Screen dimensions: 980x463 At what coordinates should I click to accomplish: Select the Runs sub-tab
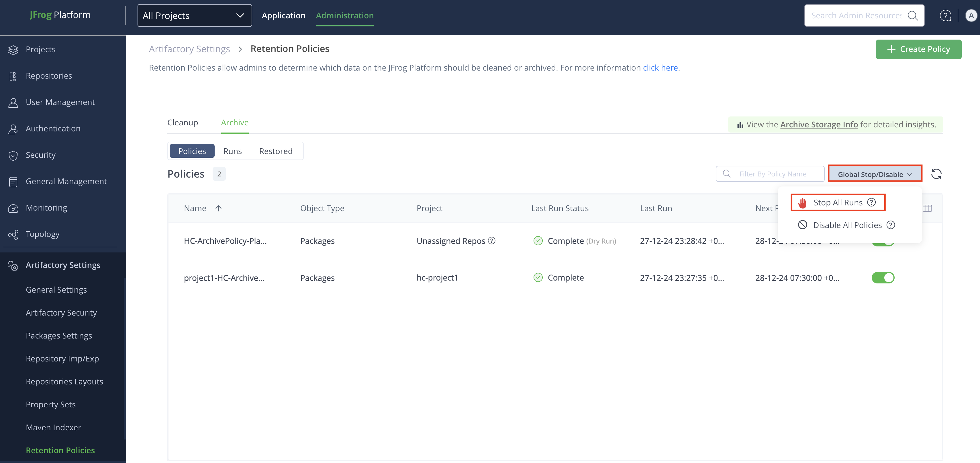pyautogui.click(x=232, y=151)
